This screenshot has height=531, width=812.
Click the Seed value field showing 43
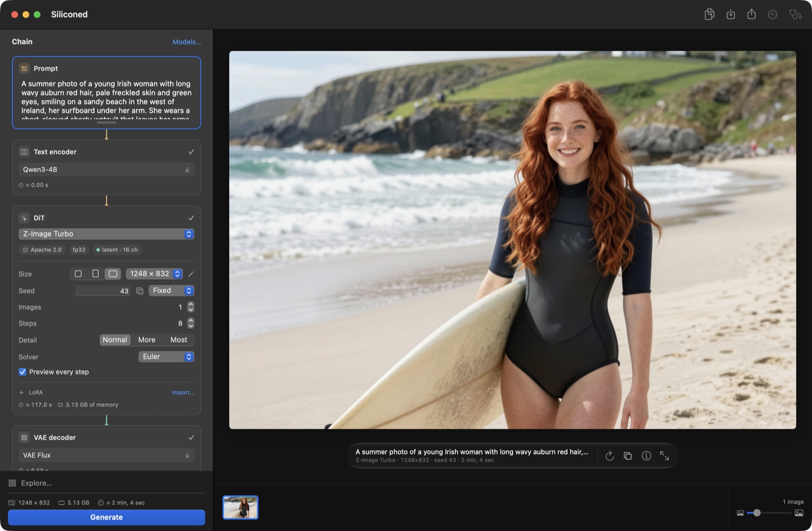103,291
